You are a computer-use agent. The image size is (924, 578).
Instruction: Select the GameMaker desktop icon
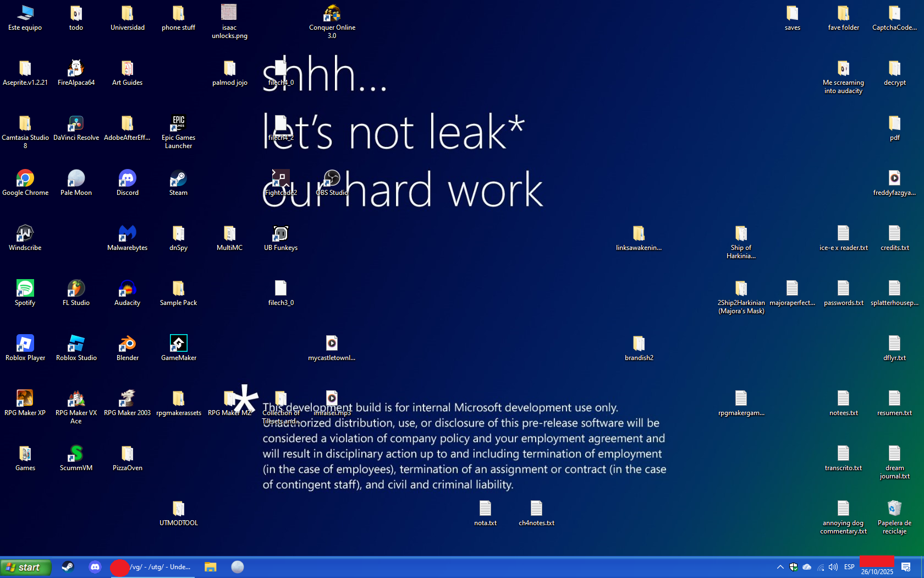pos(178,348)
